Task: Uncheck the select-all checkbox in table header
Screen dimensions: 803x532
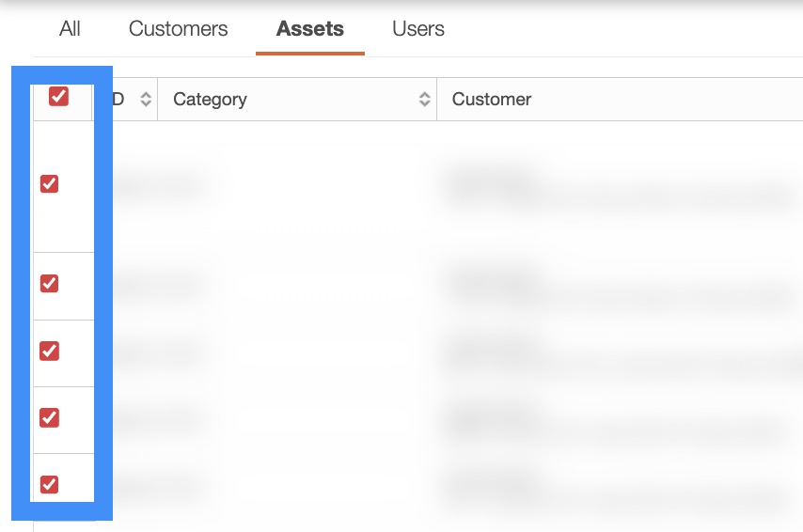Action: coord(58,96)
